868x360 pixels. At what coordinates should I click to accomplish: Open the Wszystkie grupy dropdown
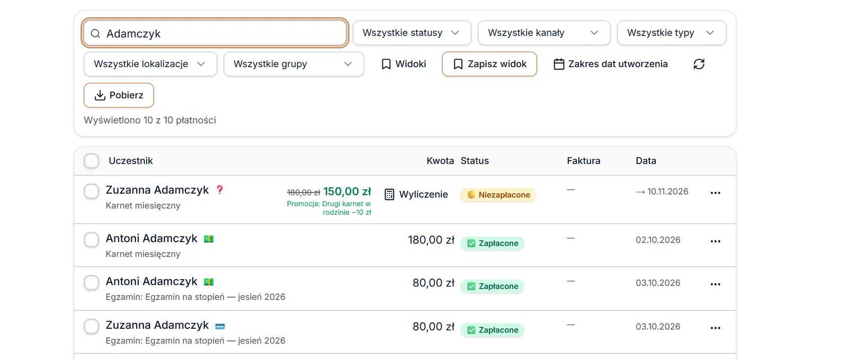click(x=294, y=64)
